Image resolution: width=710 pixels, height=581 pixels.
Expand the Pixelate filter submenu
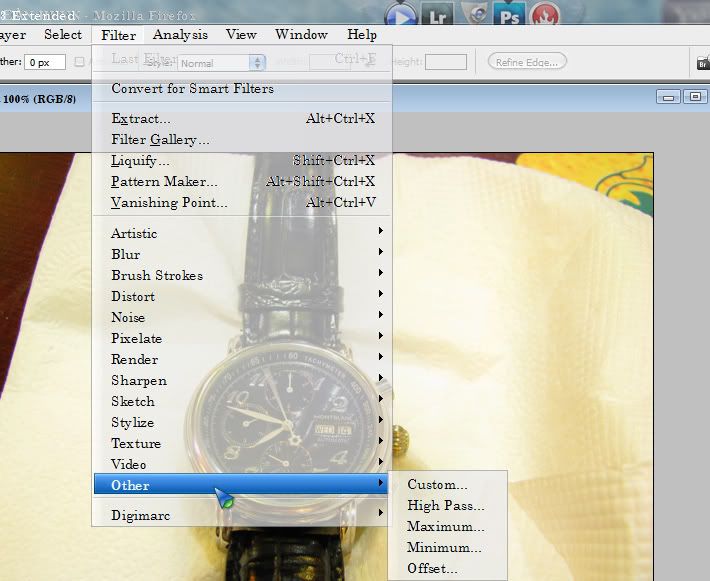[x=241, y=338]
